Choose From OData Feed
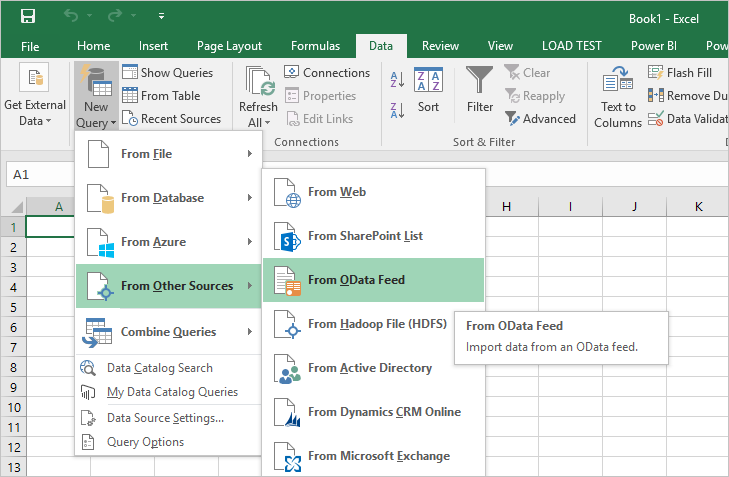 (x=374, y=280)
